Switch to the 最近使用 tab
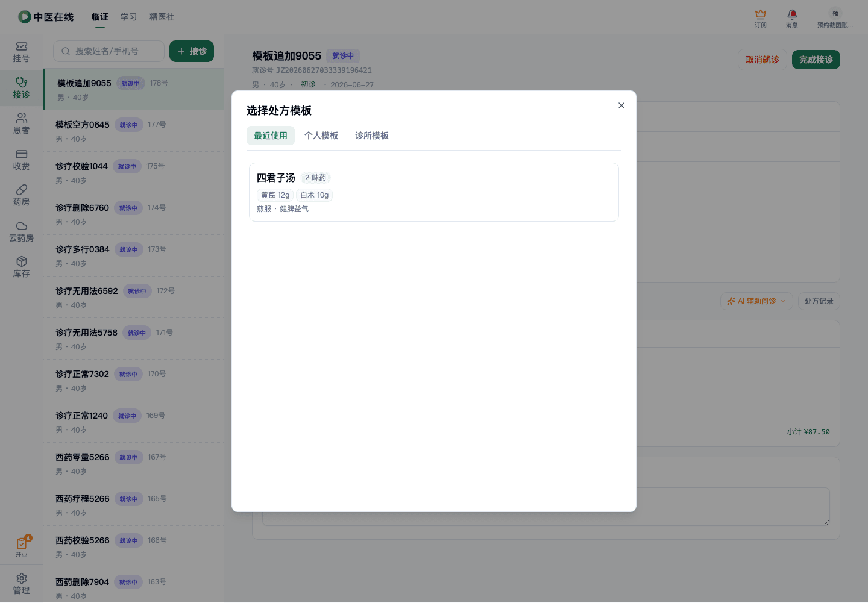The height and width of the screenshot is (603, 868). click(x=271, y=136)
